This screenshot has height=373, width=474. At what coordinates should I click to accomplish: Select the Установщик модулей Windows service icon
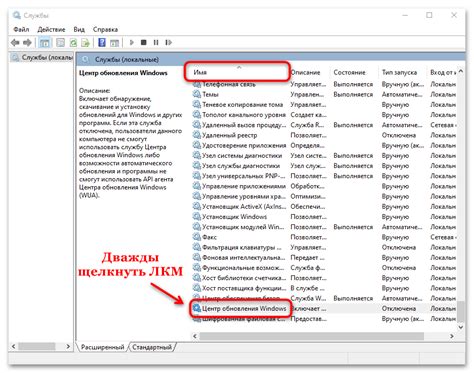click(x=197, y=227)
